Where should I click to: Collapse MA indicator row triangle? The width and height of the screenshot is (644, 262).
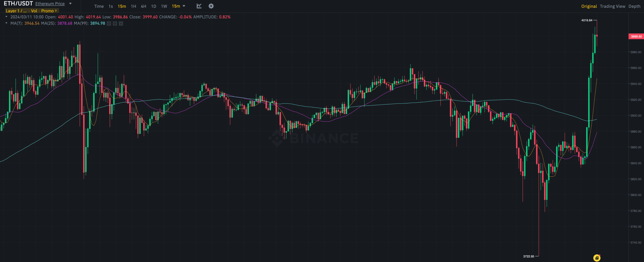pos(6,23)
